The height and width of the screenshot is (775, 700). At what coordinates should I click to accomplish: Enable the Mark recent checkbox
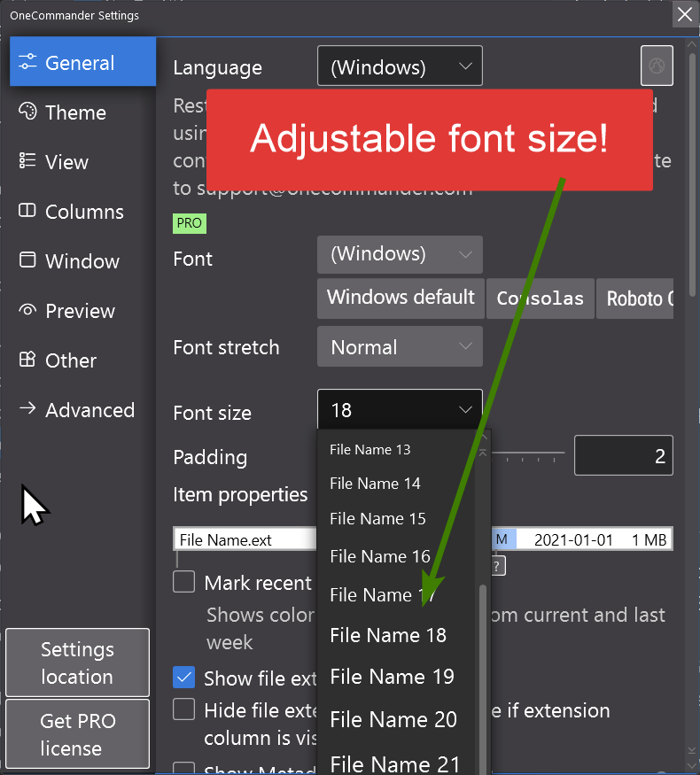184,582
